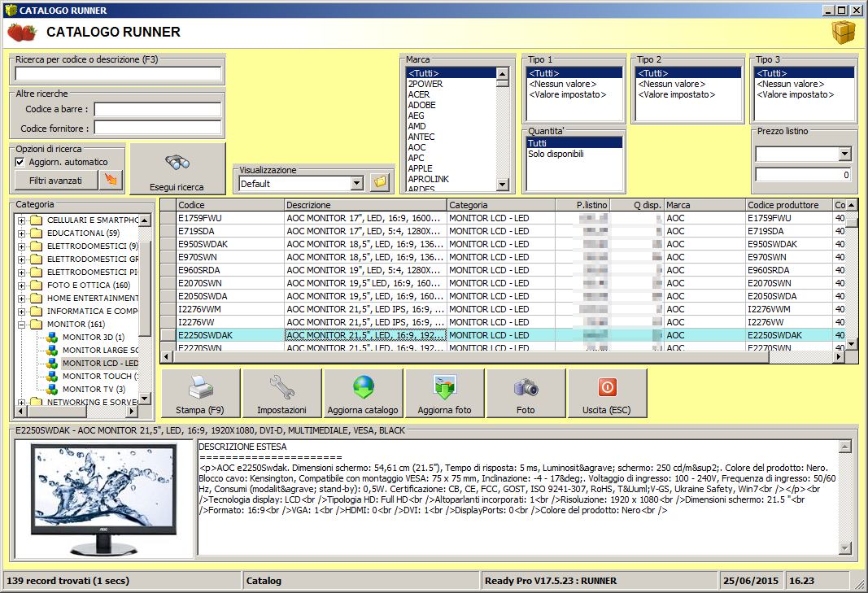Open Impostazioni via the wrench icon

(x=281, y=389)
